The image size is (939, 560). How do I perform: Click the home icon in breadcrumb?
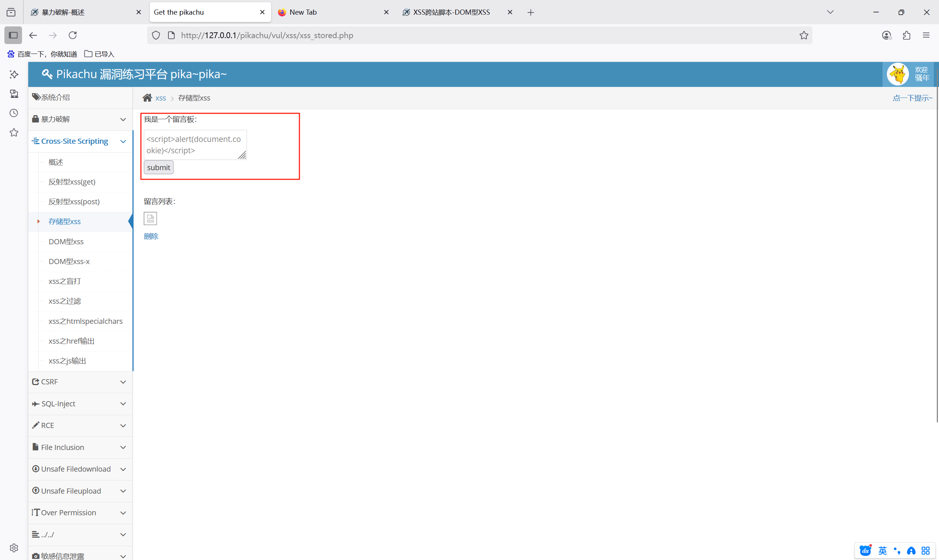coord(147,98)
